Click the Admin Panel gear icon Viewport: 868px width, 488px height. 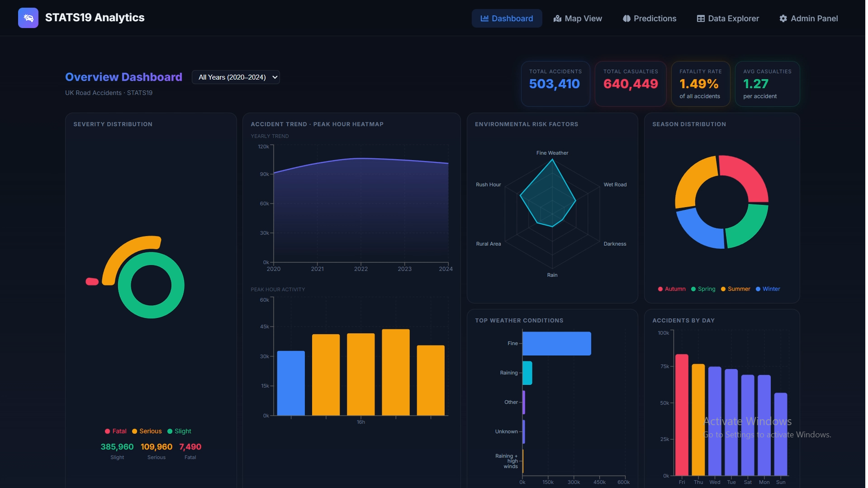783,19
